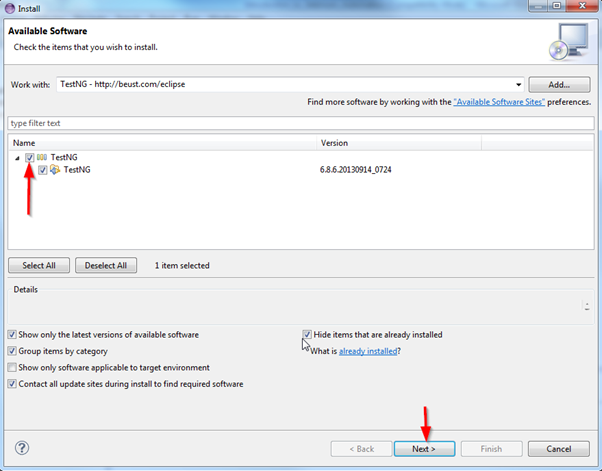
Task: Select the parent TestNG category label
Action: [64, 157]
